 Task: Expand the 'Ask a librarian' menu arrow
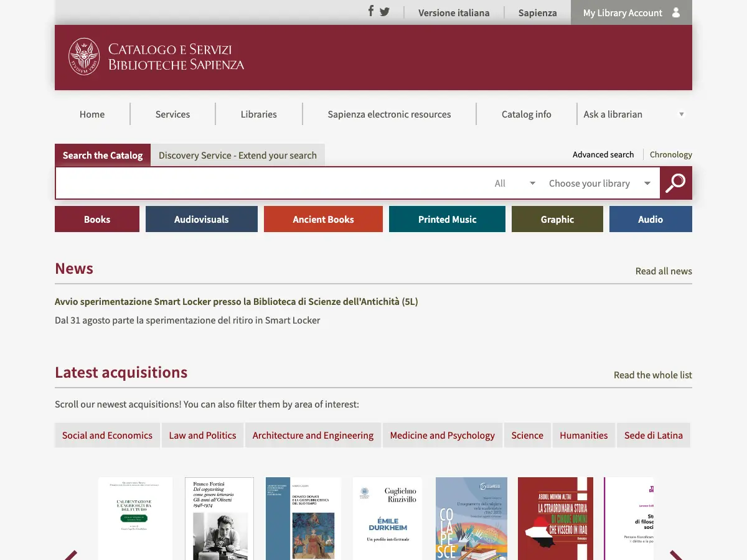(682, 114)
